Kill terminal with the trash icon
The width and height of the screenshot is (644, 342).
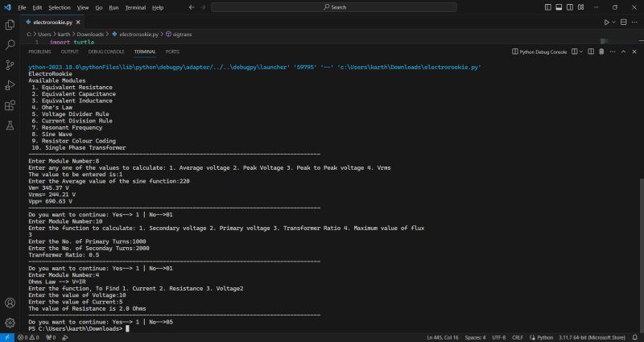(601, 52)
